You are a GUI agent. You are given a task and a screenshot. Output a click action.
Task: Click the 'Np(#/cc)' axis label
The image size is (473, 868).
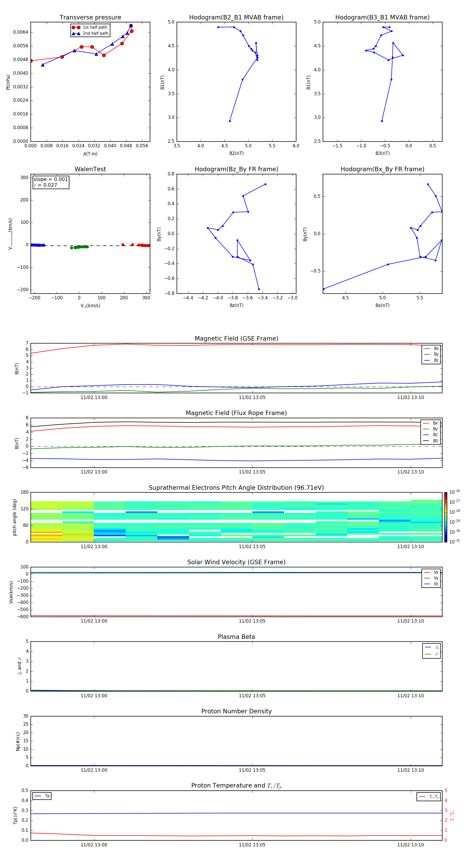18,741
